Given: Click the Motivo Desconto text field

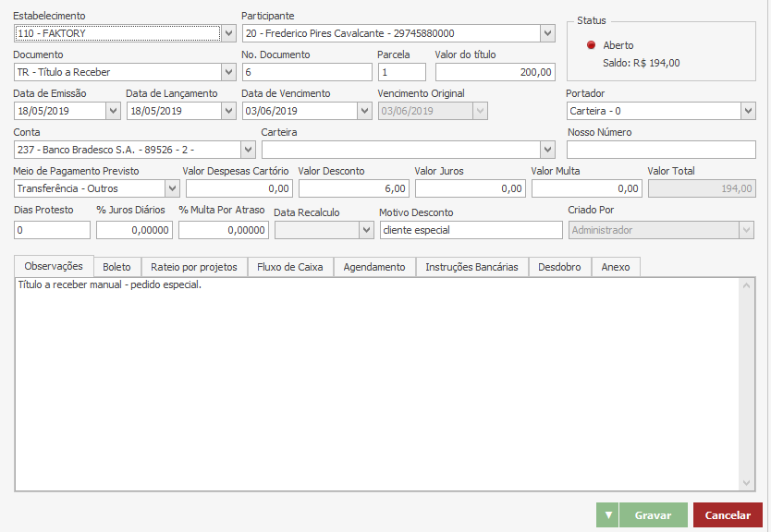Looking at the screenshot, I should click(471, 230).
